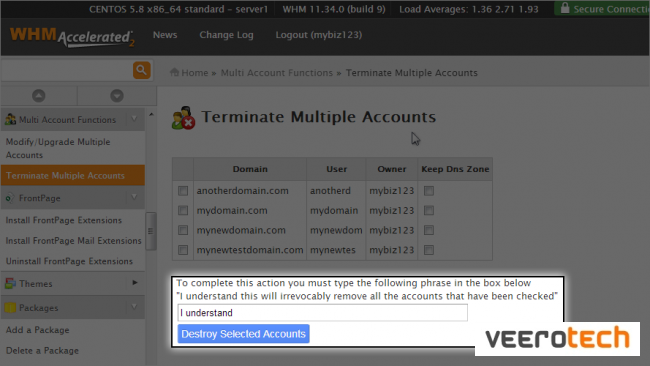Select the anotherdomain.com account checkbox
The width and height of the screenshot is (650, 366).
click(x=183, y=191)
